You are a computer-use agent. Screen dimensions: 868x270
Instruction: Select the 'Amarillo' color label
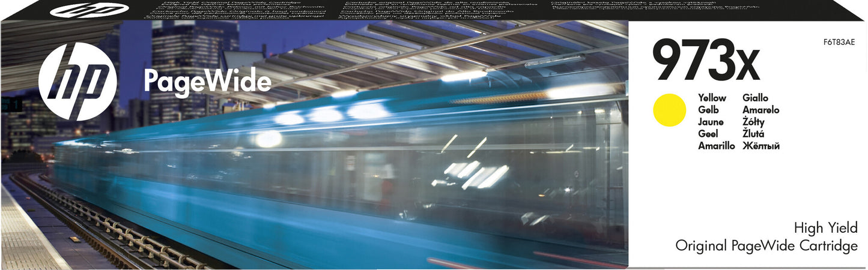[x=716, y=146]
